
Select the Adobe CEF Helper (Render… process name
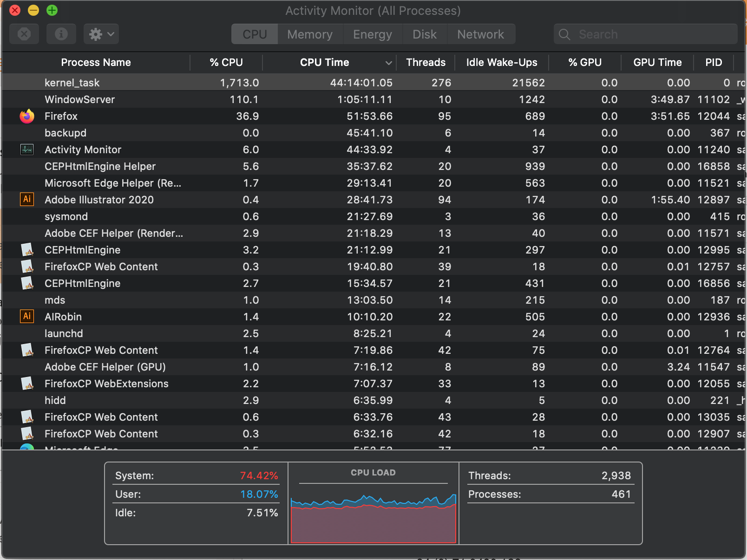pyautogui.click(x=114, y=233)
